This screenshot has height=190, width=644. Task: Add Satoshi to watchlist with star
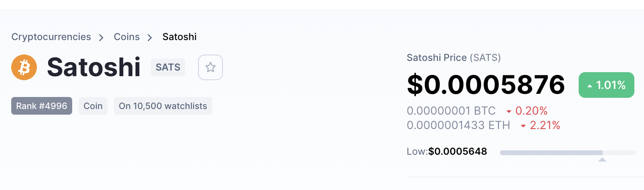[x=211, y=67]
